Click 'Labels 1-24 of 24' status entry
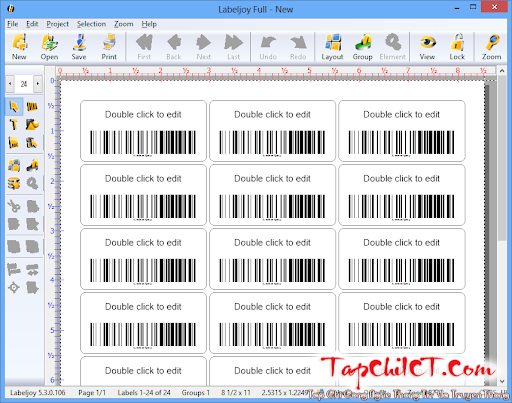512x403 pixels. point(144,393)
